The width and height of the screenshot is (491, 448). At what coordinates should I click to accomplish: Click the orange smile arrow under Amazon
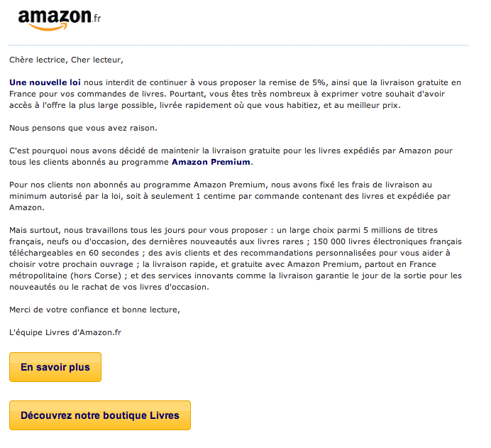[x=48, y=27]
